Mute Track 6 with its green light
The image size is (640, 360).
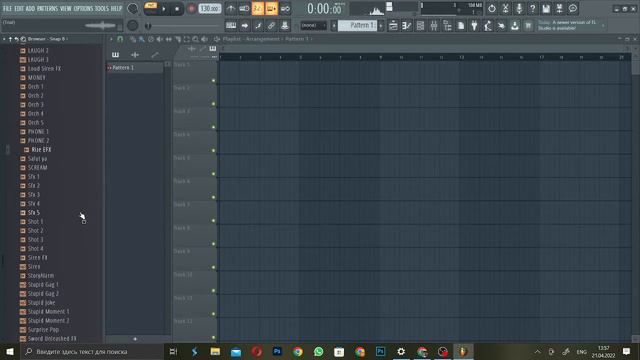coord(213,197)
